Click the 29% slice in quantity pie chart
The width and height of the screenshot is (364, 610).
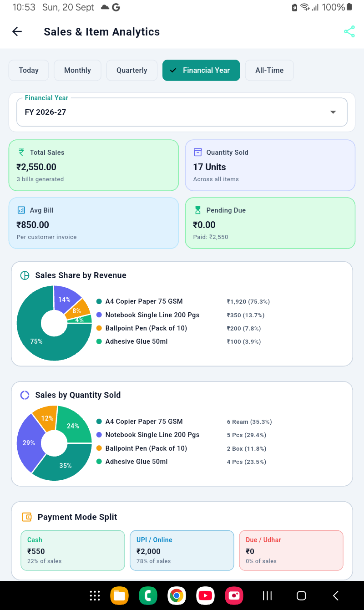click(x=29, y=442)
